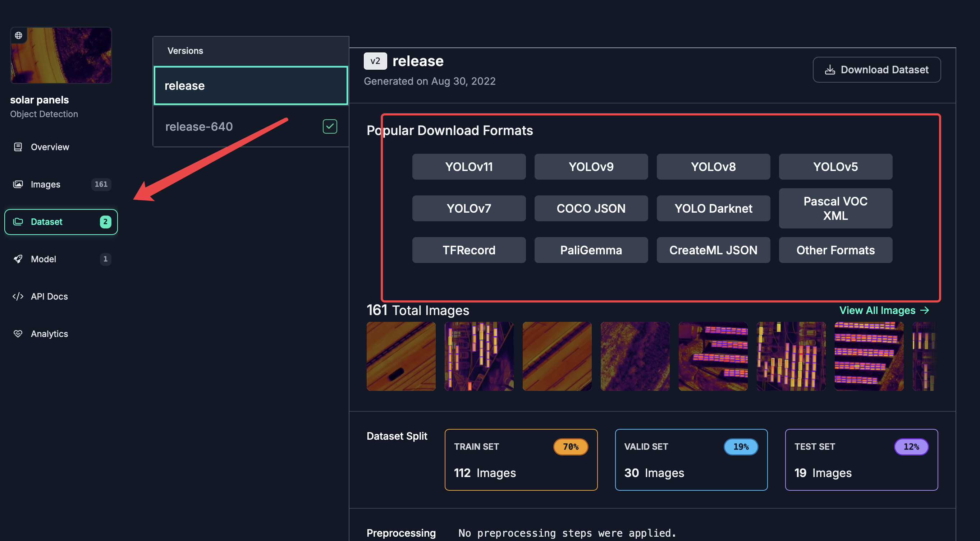Click the Images gallery icon in sidebar
This screenshot has width=980, height=541.
18,184
